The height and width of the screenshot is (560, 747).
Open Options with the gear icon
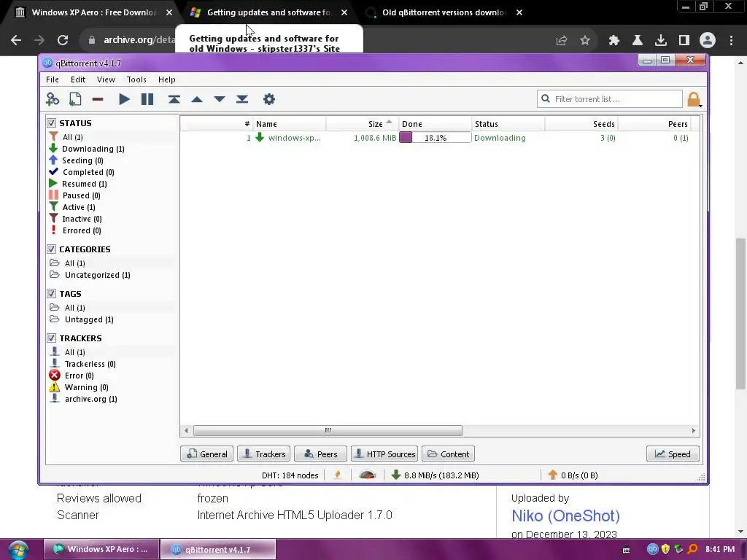point(269,99)
